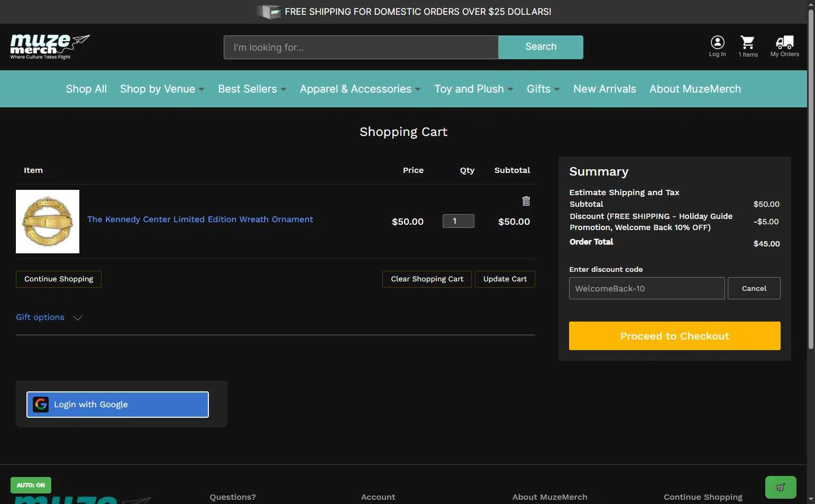Open Kennedy Center Wreath Ornament product link
Viewport: 815px width, 504px height.
[200, 219]
